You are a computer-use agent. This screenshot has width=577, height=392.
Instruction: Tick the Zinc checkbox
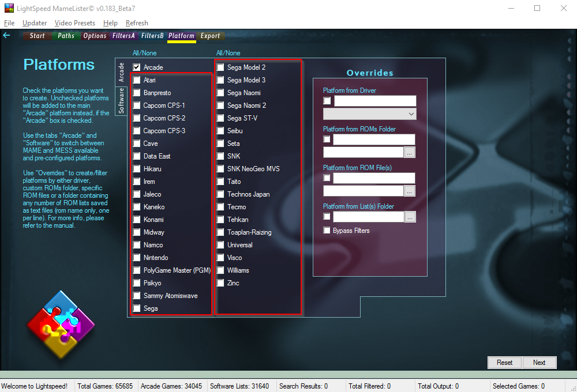(220, 283)
